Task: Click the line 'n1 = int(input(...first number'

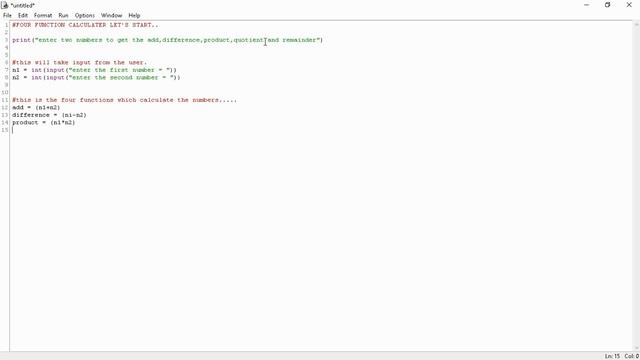Action: coord(94,70)
